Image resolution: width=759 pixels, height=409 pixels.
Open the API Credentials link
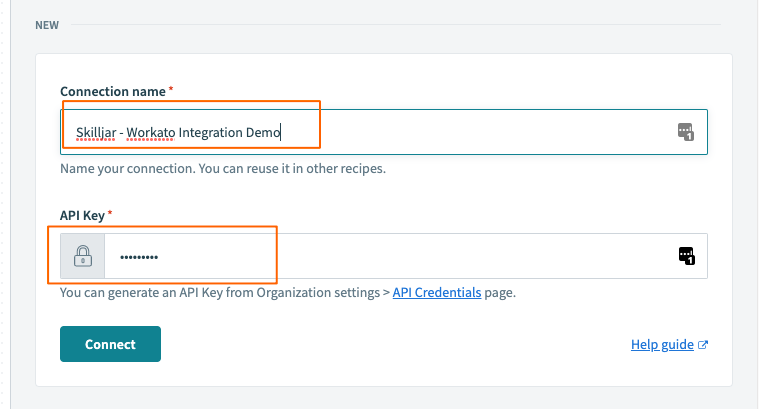click(436, 293)
